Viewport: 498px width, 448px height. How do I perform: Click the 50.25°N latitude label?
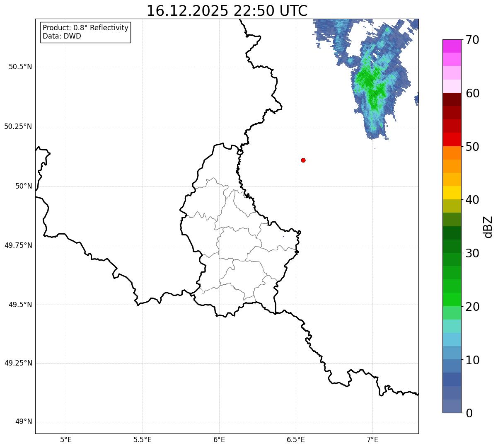(18, 126)
